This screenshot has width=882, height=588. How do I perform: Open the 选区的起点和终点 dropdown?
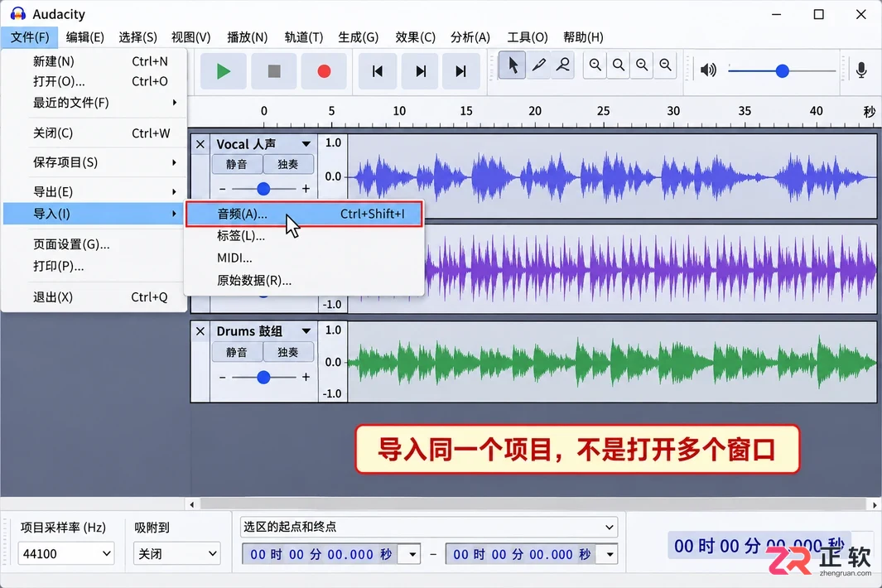tap(429, 528)
